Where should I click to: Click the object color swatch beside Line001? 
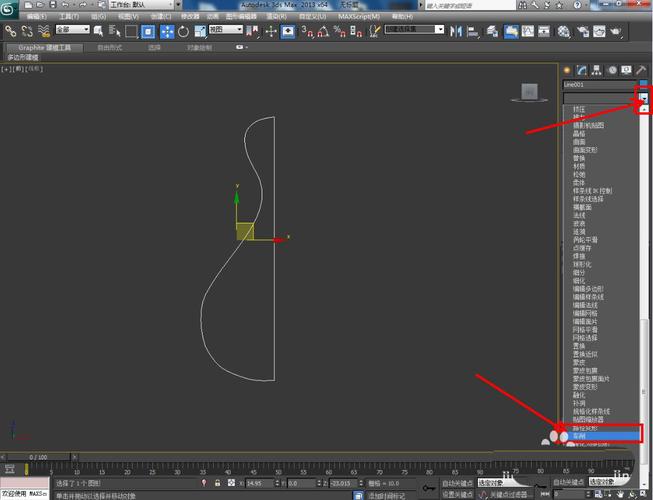coord(644,85)
